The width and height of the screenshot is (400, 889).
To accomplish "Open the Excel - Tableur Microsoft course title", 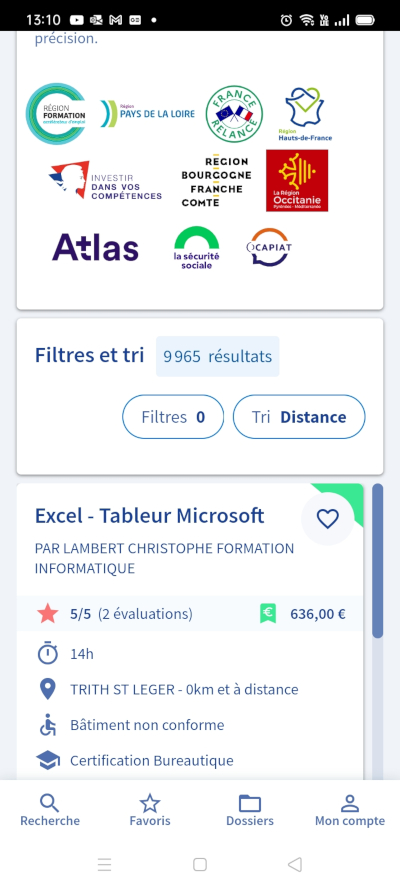I will click(150, 515).
